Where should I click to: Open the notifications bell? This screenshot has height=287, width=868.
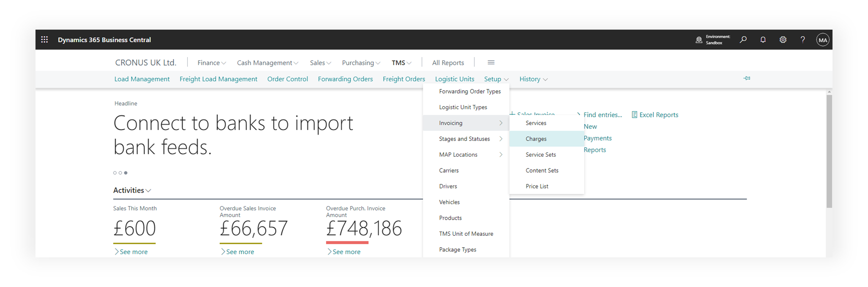[763, 40]
